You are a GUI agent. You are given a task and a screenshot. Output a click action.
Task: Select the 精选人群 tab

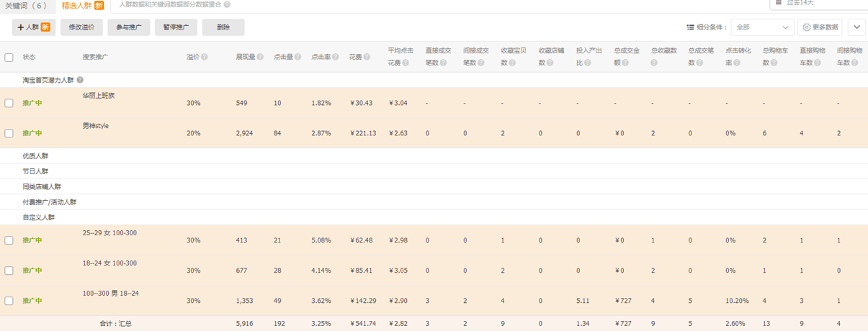pos(81,5)
